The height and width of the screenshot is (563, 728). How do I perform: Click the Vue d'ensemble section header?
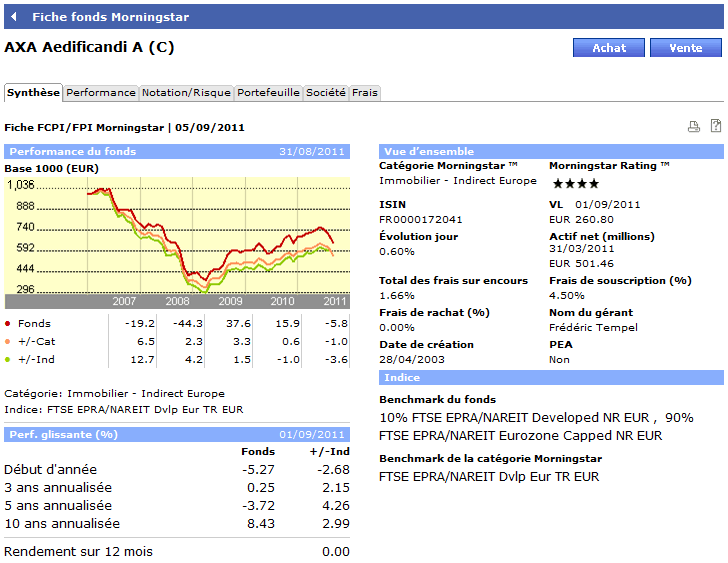[551, 151]
